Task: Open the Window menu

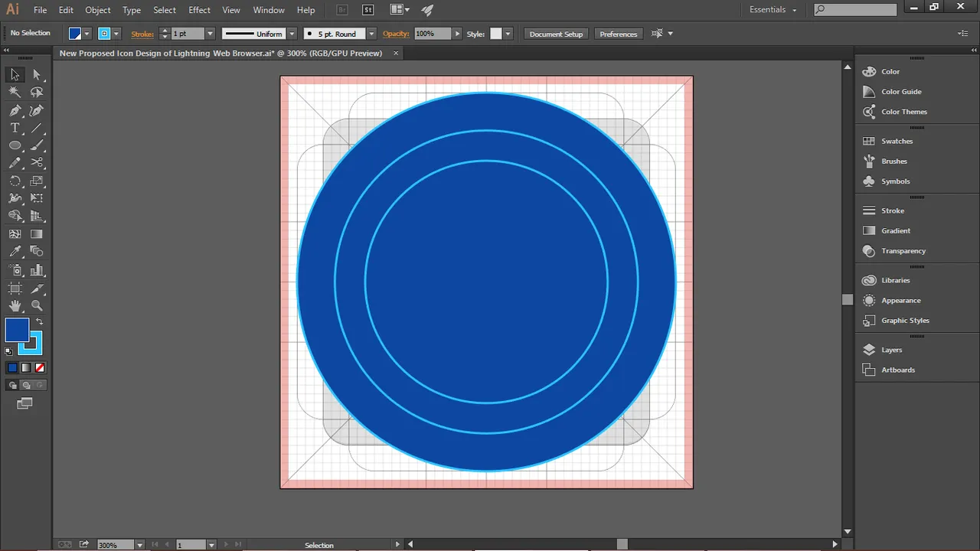Action: 269,10
